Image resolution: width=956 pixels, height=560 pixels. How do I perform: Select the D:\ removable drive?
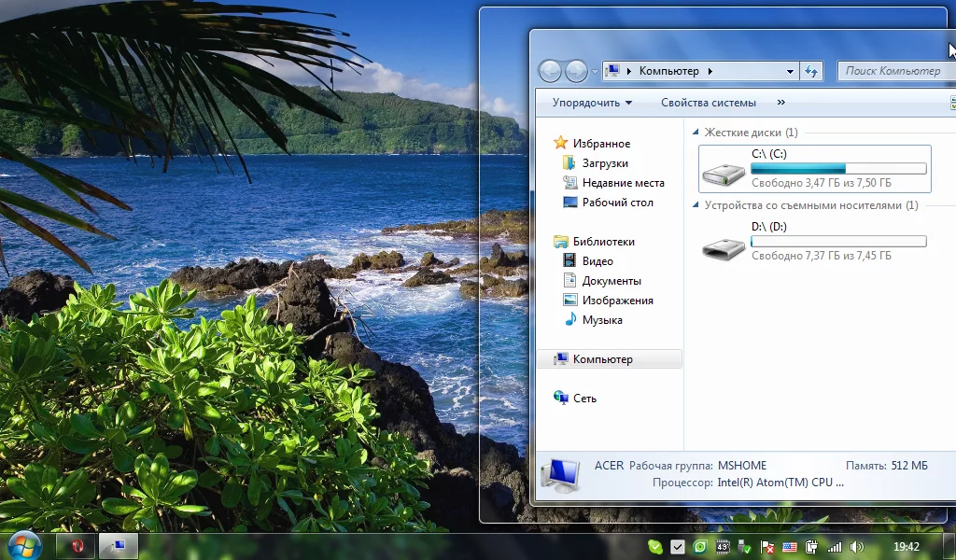814,242
